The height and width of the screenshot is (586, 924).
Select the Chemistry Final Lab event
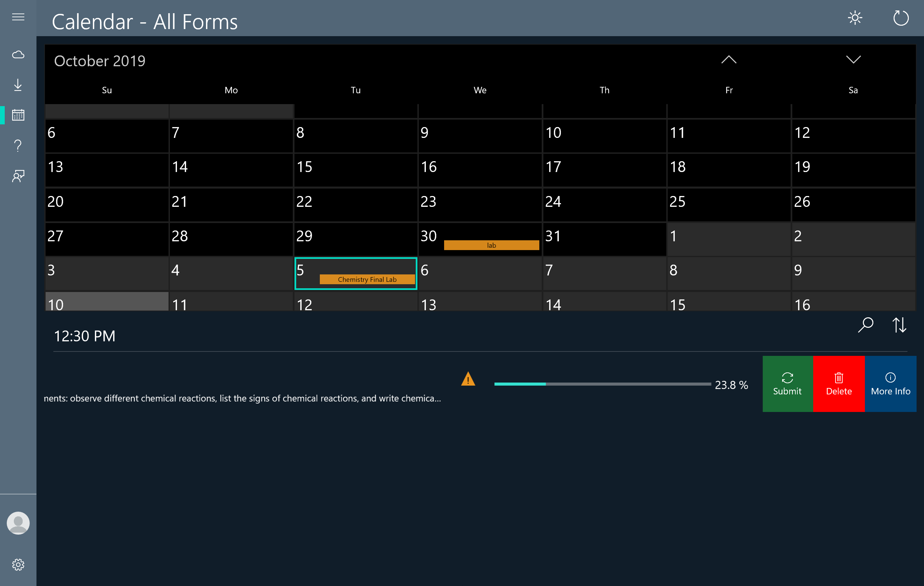[x=367, y=279]
